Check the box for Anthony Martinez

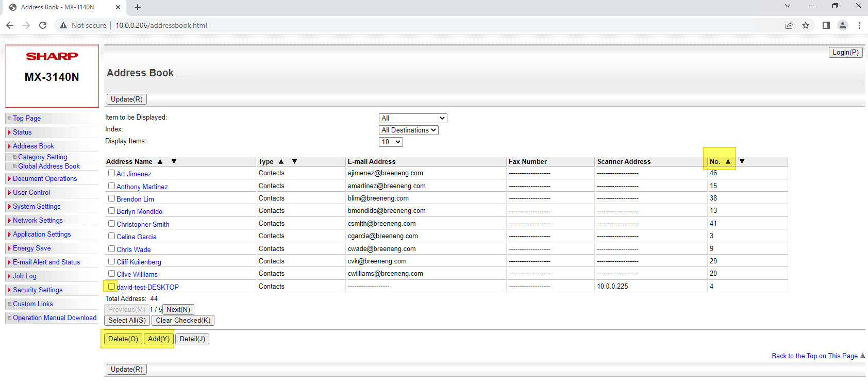111,186
